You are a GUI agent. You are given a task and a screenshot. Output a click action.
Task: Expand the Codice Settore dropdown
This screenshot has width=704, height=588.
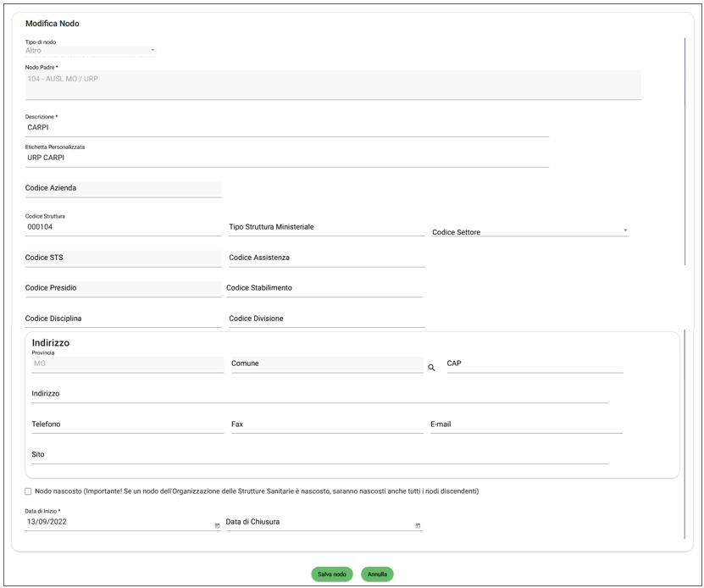[625, 230]
